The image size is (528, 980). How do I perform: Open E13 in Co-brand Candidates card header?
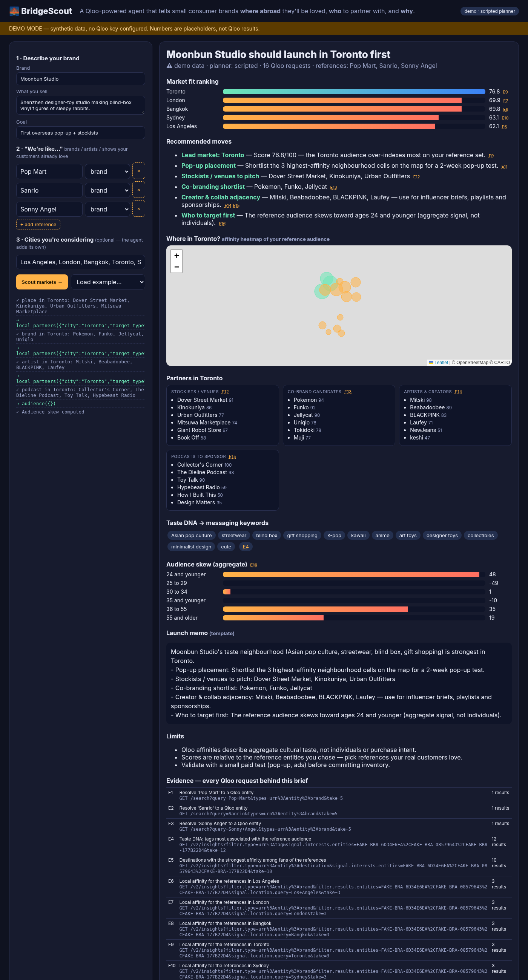348,392
